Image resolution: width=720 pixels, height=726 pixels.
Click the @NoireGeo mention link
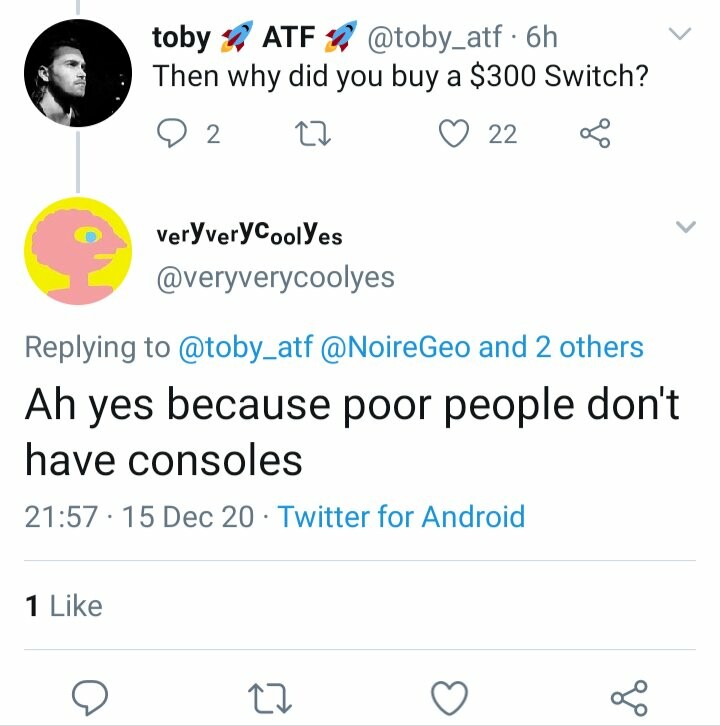(397, 347)
